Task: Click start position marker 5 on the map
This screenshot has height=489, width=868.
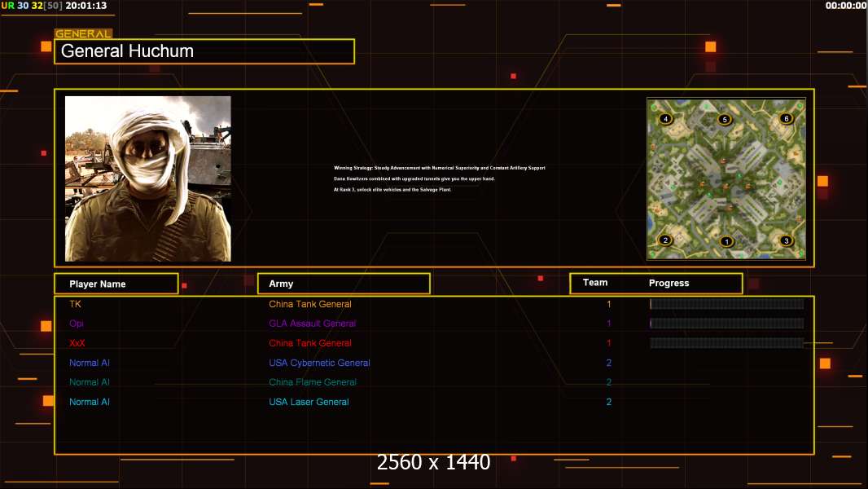Action: pos(725,119)
